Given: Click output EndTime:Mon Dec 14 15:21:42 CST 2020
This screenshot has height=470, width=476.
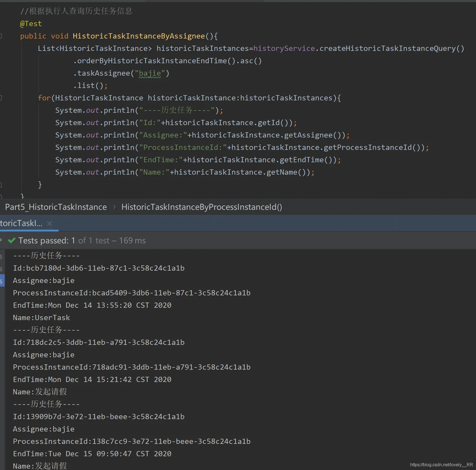Looking at the screenshot, I should (92, 380).
